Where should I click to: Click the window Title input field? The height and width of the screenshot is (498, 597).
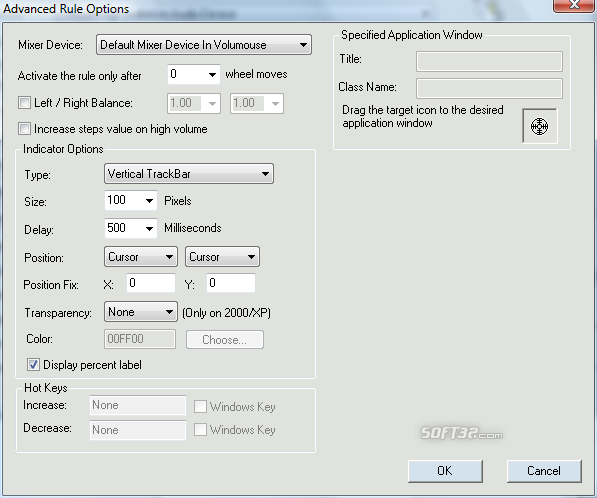[489, 61]
